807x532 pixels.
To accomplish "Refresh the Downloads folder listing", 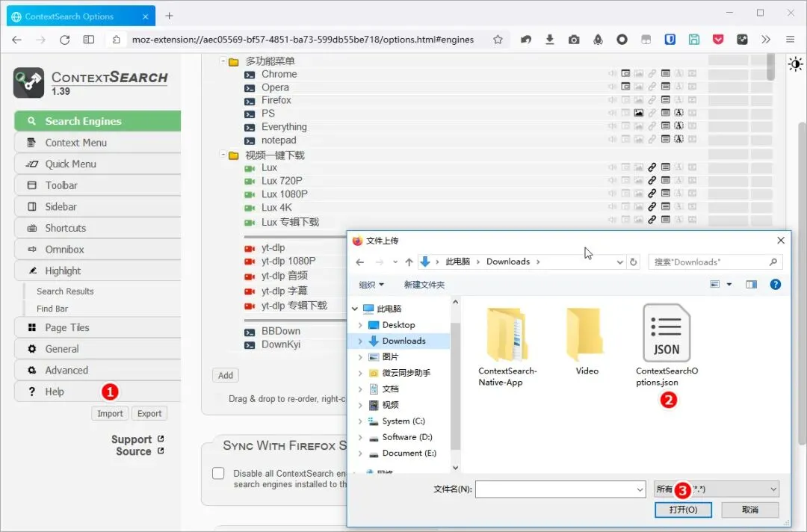I will (x=633, y=262).
